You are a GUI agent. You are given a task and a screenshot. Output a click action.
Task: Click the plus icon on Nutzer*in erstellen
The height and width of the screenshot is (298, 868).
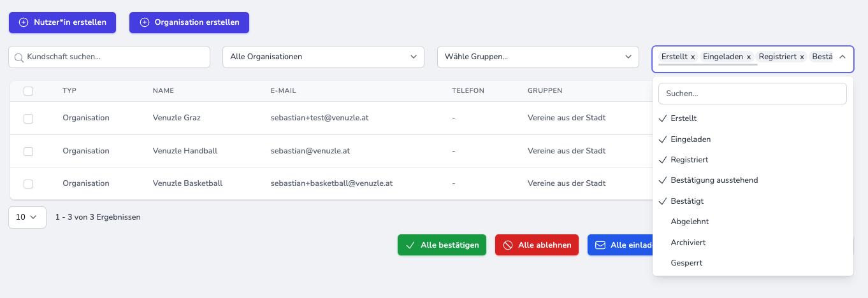(x=24, y=22)
